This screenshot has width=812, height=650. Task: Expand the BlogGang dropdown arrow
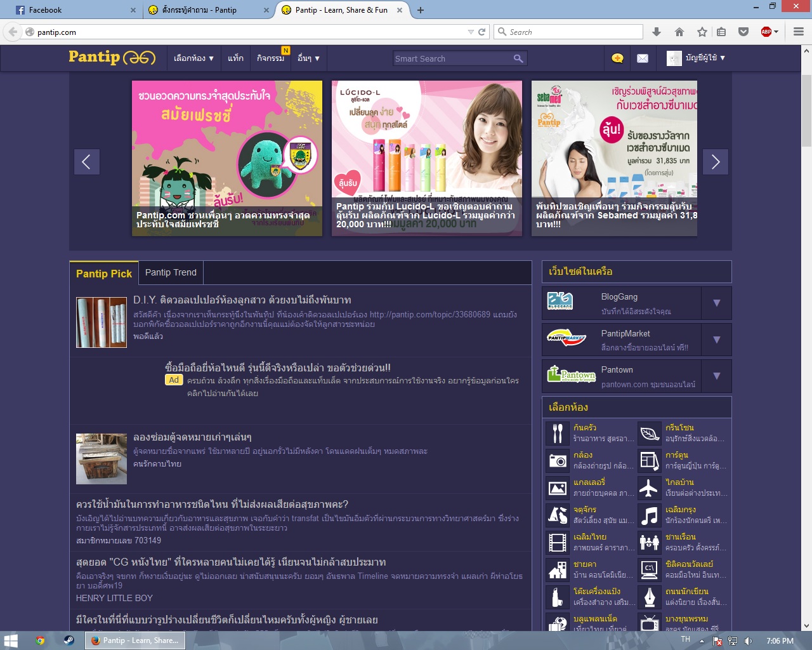[x=716, y=303]
